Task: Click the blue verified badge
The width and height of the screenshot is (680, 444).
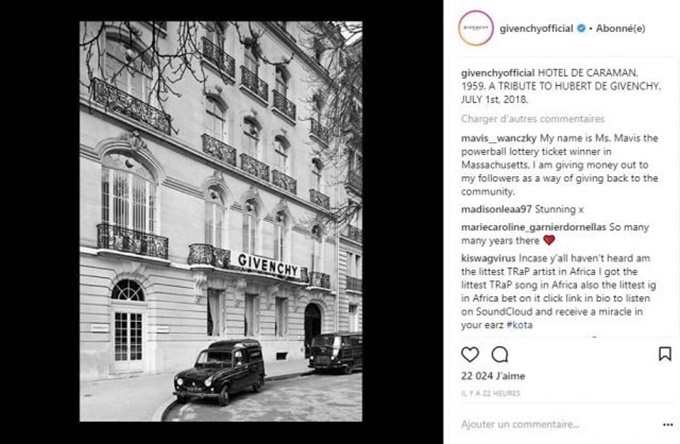Action: [581, 28]
